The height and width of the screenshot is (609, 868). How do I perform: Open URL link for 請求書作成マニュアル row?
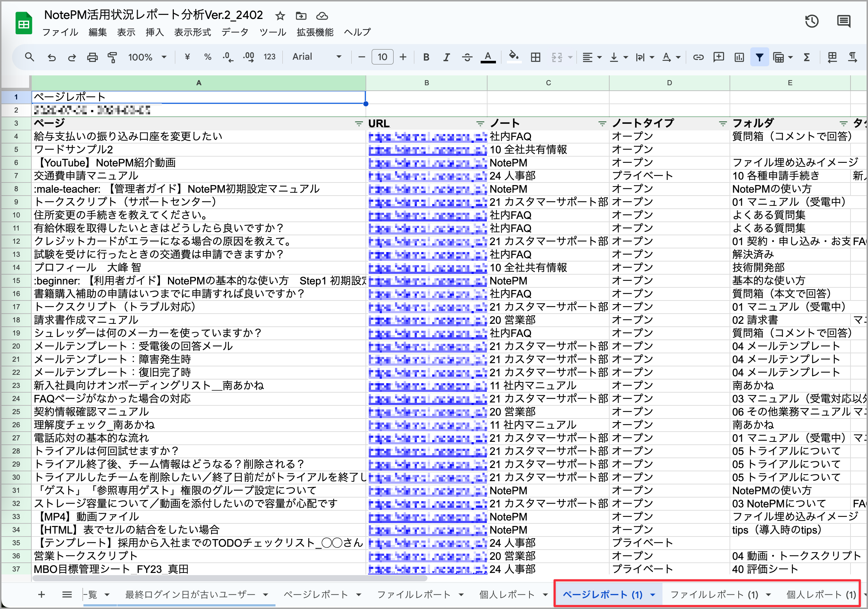(427, 321)
